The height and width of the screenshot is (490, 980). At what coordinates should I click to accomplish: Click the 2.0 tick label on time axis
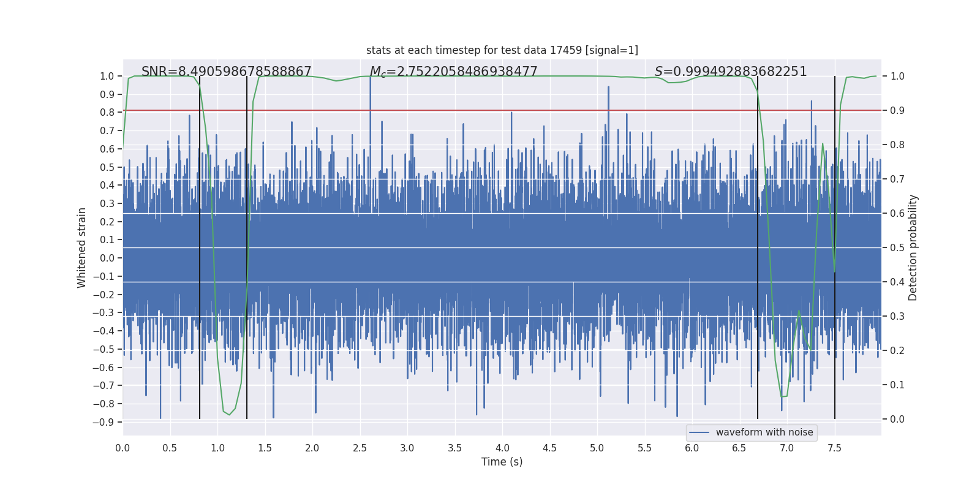pos(312,448)
